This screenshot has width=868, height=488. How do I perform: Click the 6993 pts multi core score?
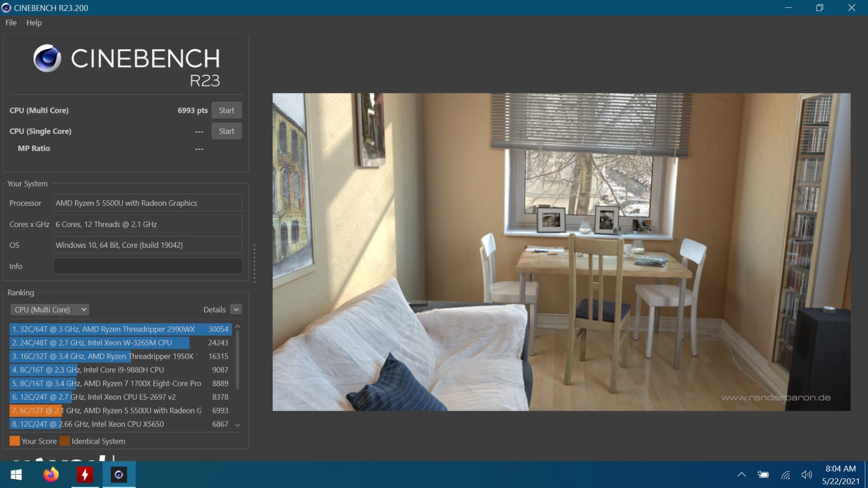(x=193, y=110)
